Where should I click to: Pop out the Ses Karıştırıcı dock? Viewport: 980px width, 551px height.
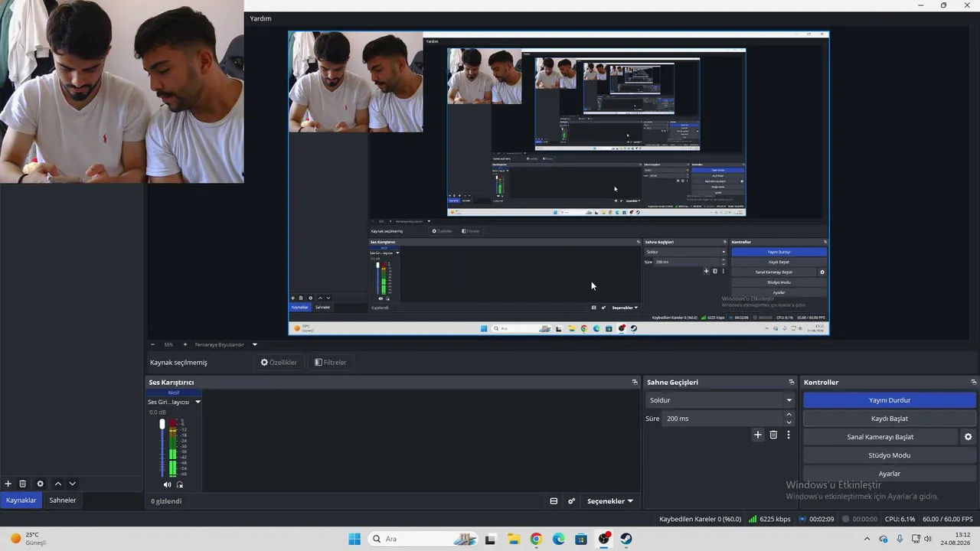(x=635, y=382)
